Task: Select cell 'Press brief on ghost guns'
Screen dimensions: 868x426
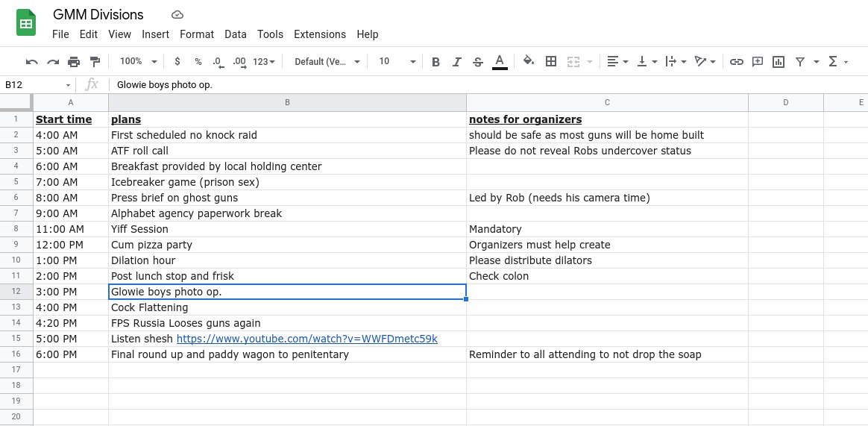Action: pos(287,198)
